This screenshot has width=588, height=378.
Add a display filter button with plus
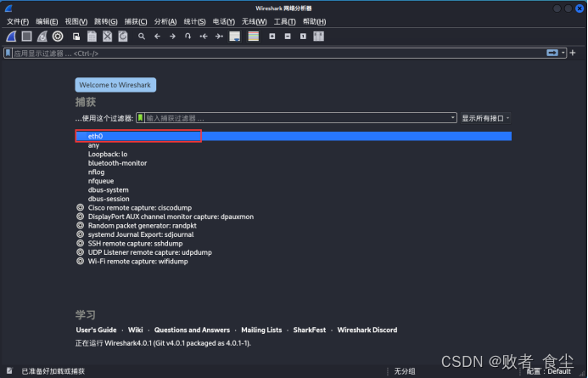tap(573, 53)
